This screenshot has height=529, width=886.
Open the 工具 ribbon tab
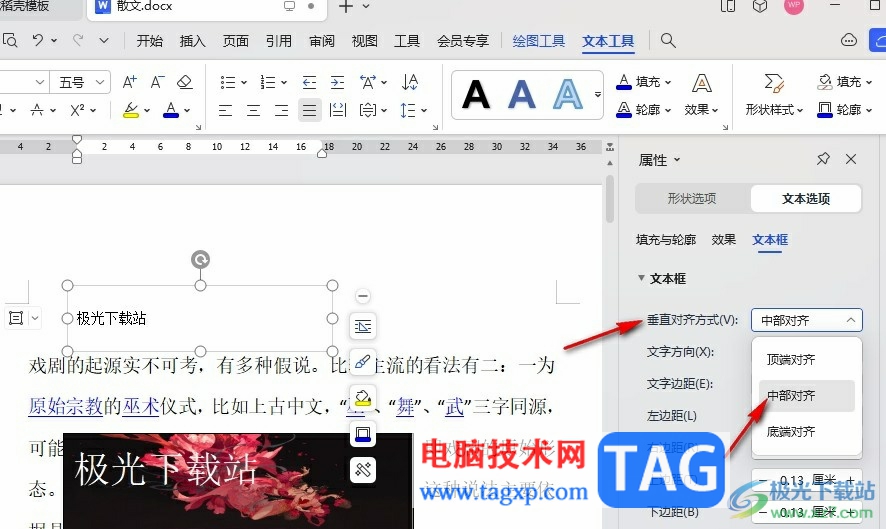tap(407, 41)
